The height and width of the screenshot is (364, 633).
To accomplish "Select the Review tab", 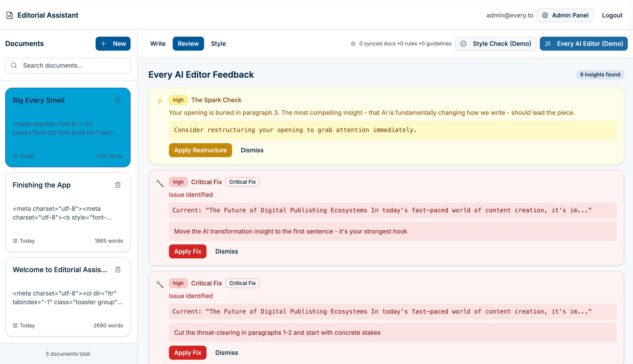I will point(188,44).
